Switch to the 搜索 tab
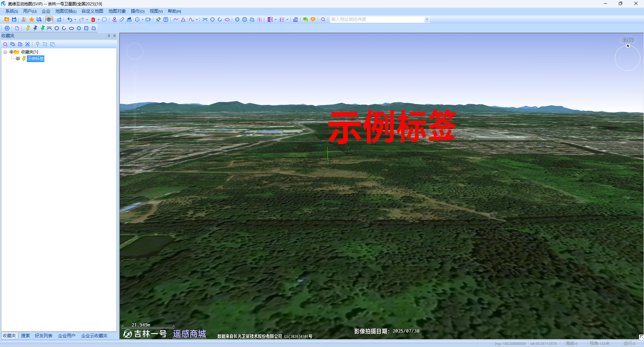This screenshot has height=347, width=644. (x=26, y=336)
